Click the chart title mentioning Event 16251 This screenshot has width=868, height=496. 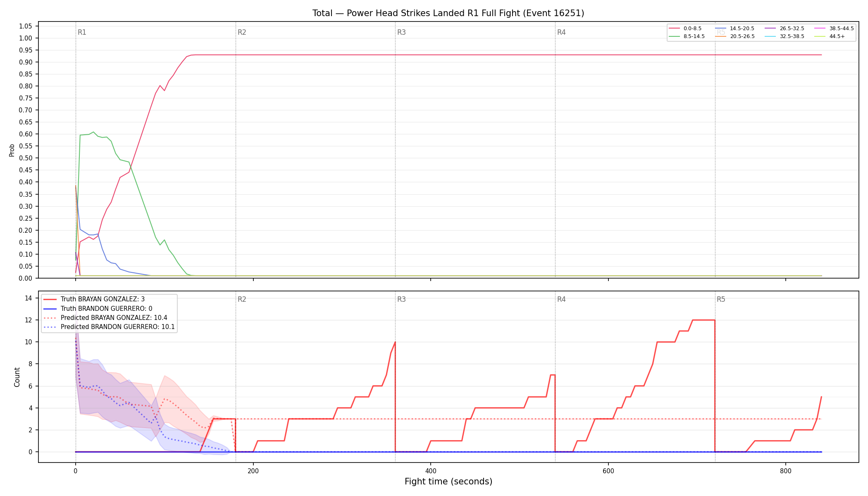click(448, 13)
